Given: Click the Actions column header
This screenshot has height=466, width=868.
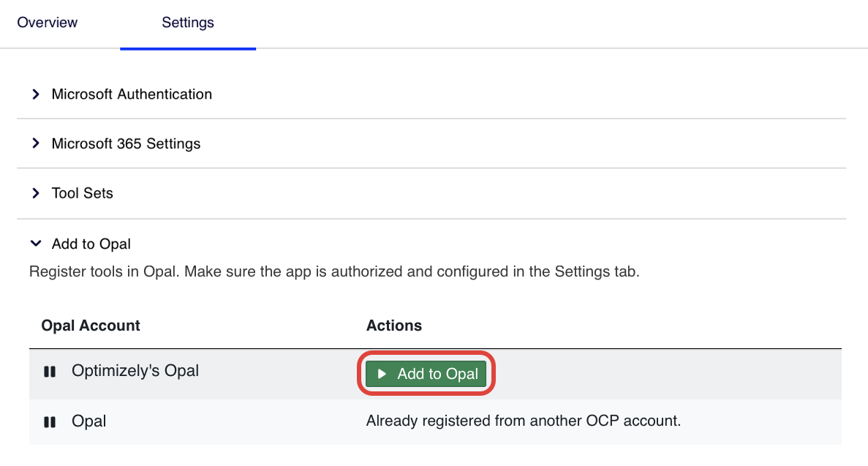Looking at the screenshot, I should [x=394, y=326].
